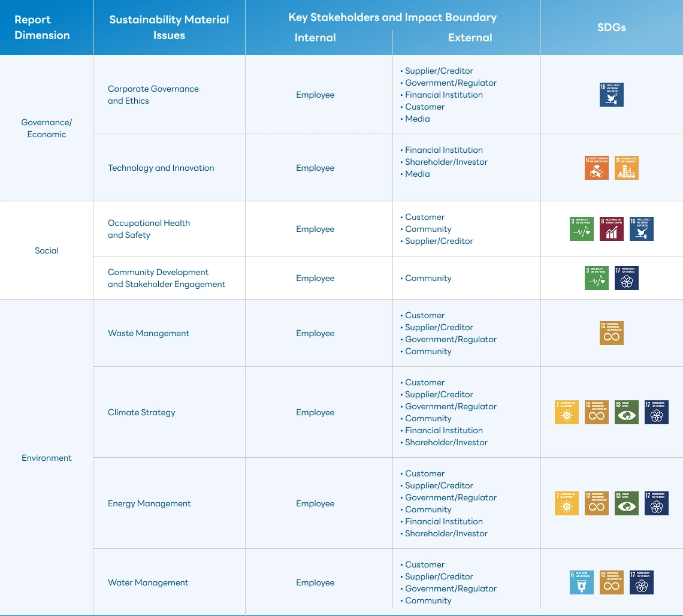Click the Technology and Innovation issue label
The image size is (683, 616).
pyautogui.click(x=161, y=168)
